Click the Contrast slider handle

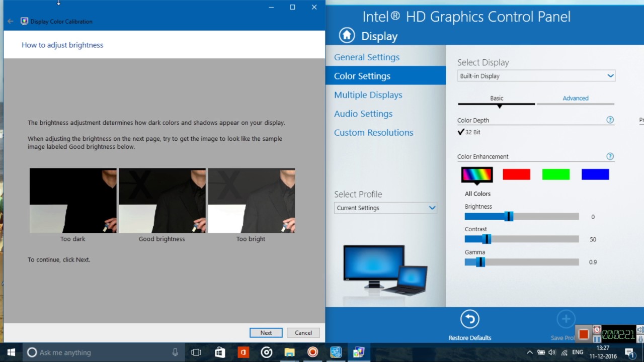[486, 239]
